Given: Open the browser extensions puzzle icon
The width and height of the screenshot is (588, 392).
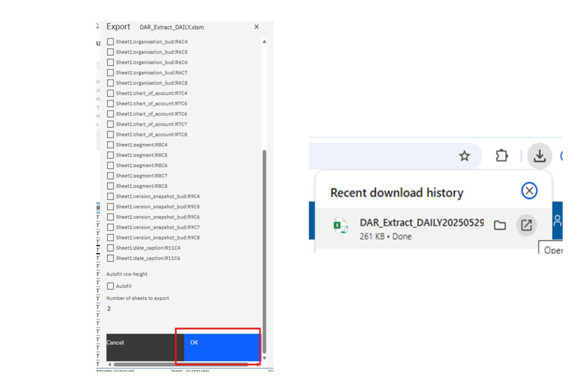Looking at the screenshot, I should 502,156.
